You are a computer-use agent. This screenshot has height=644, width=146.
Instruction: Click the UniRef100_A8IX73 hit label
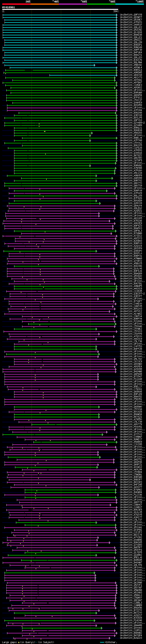[131, 77]
